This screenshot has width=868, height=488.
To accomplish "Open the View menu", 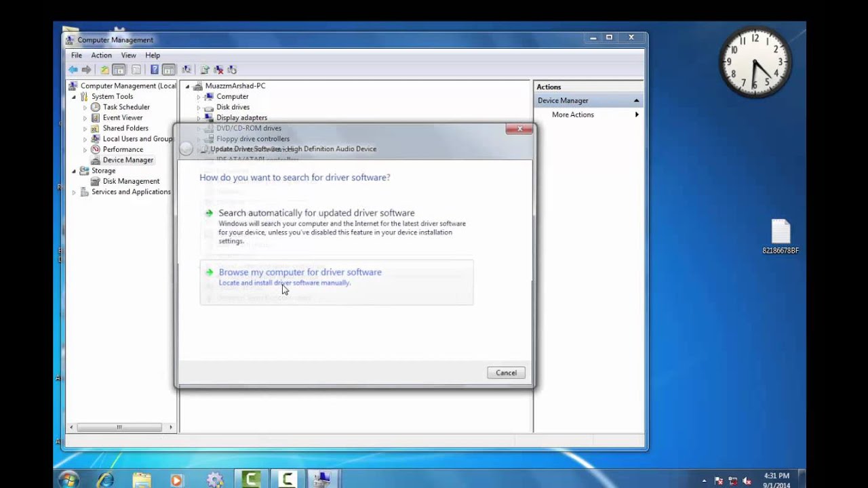I will [129, 56].
